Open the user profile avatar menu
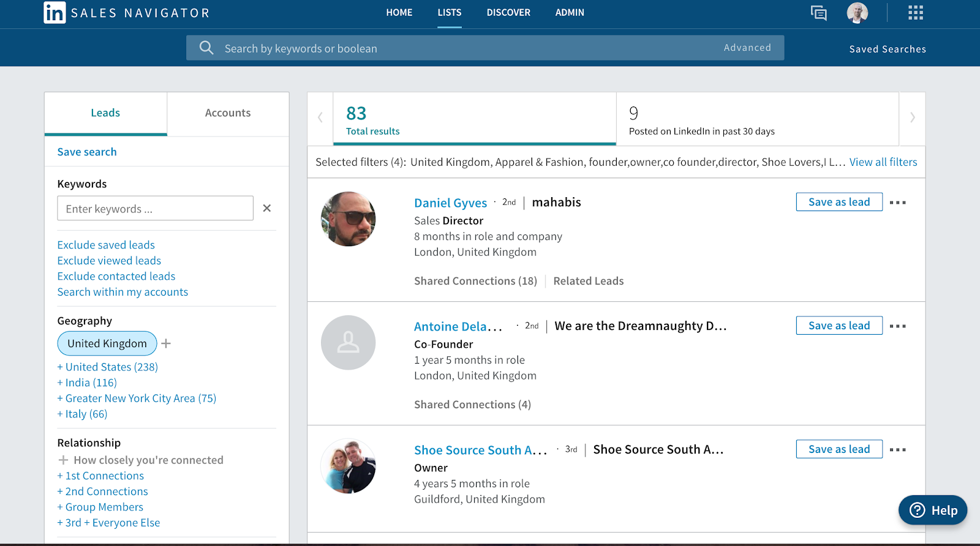The width and height of the screenshot is (980, 546). (857, 13)
